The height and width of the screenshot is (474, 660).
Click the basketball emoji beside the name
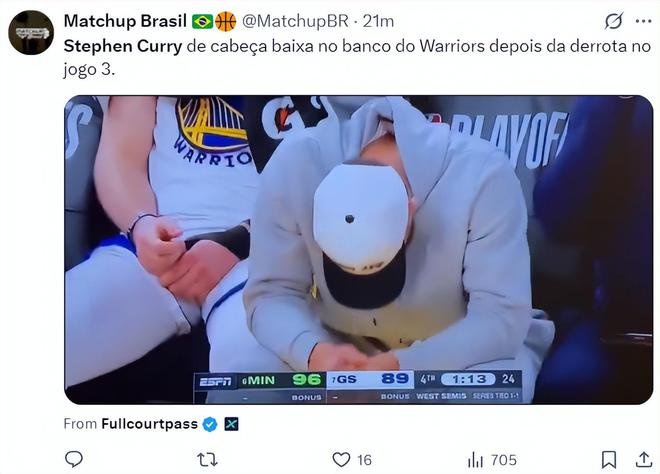click(x=226, y=21)
